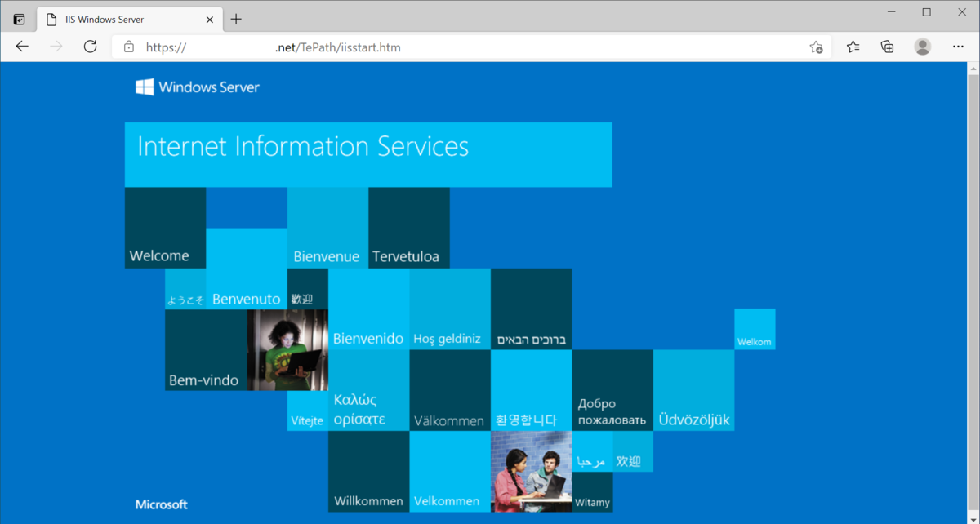
Task: Maximize the browser window
Action: pyautogui.click(x=927, y=12)
